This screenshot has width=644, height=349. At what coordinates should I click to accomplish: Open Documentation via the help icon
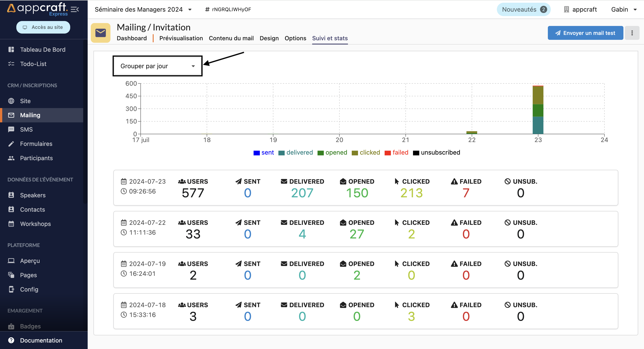(x=11, y=340)
